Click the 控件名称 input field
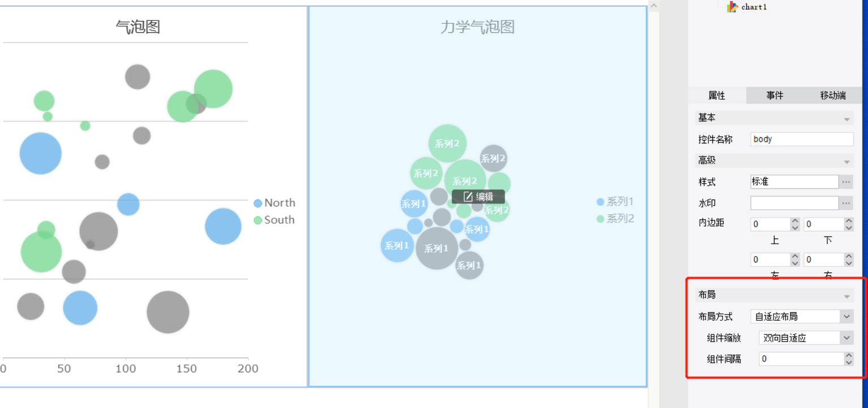Viewport: 868px width, 408px height. pos(801,139)
